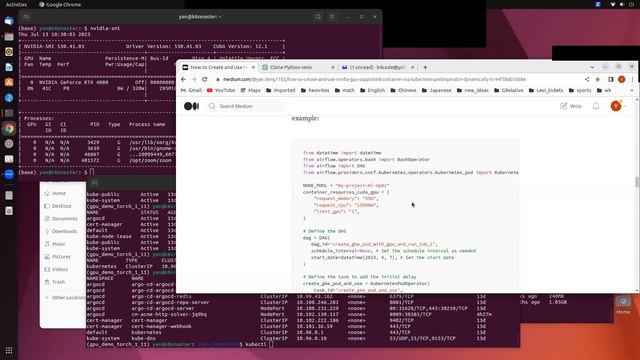Open the Help icon in the dock
This screenshot has width=640, height=360.
[x=9, y=98]
